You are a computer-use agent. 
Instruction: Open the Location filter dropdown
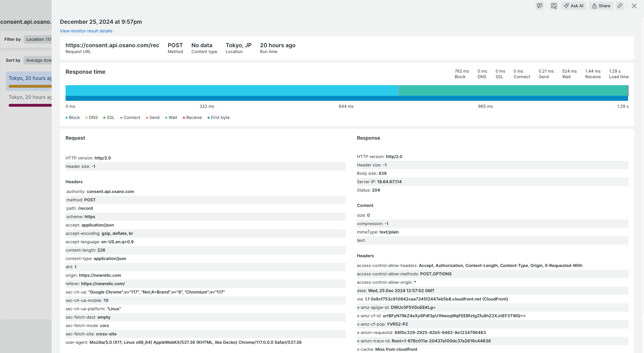point(38,39)
